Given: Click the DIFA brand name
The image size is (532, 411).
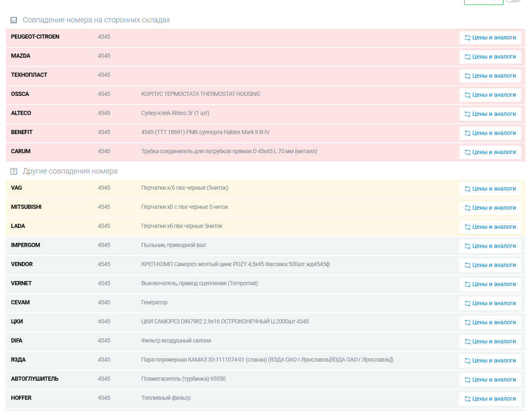Looking at the screenshot, I should pos(17,341).
